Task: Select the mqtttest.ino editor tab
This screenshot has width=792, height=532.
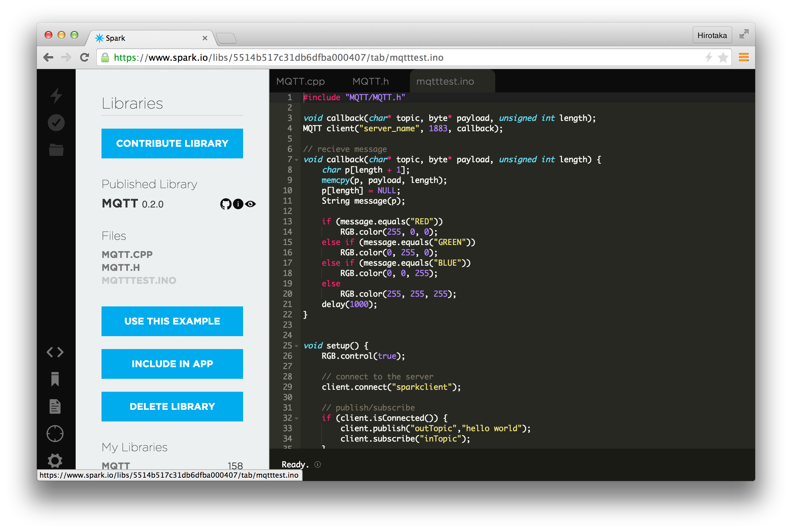Action: [452, 81]
